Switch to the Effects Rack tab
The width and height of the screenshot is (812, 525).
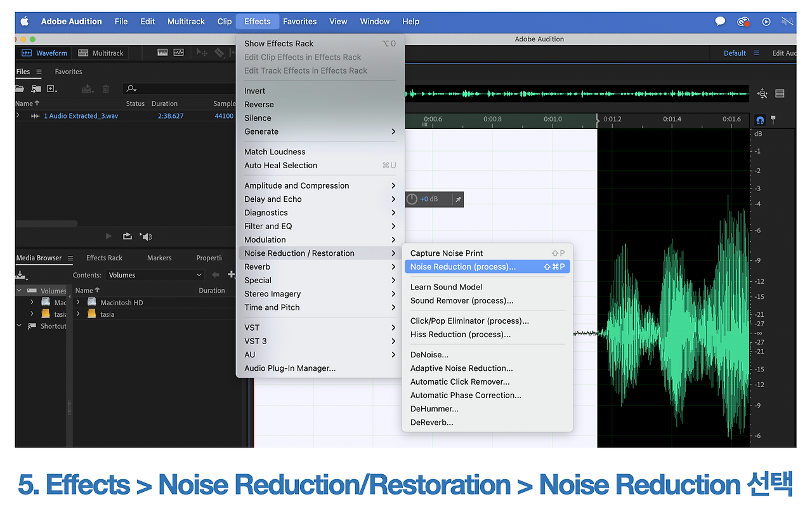104,258
